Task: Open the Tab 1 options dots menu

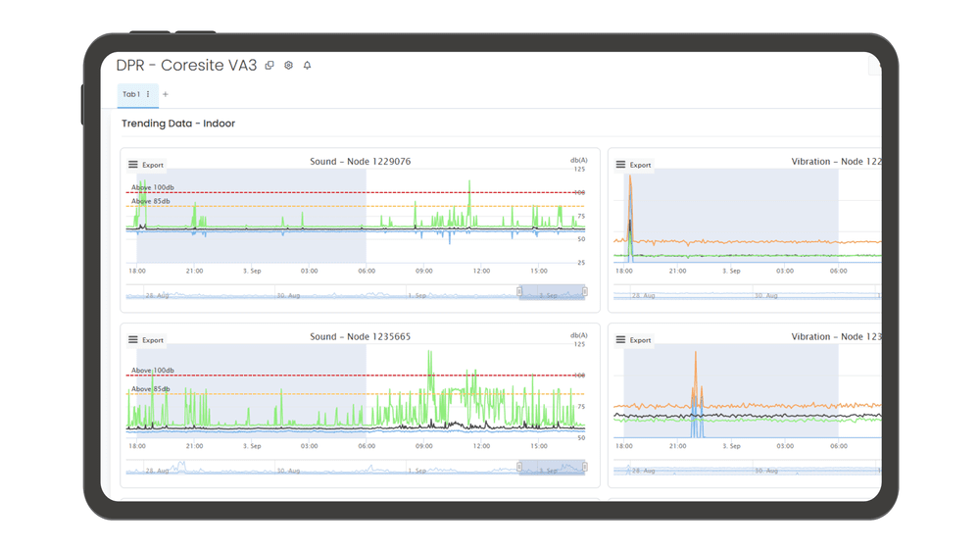Action: point(148,94)
